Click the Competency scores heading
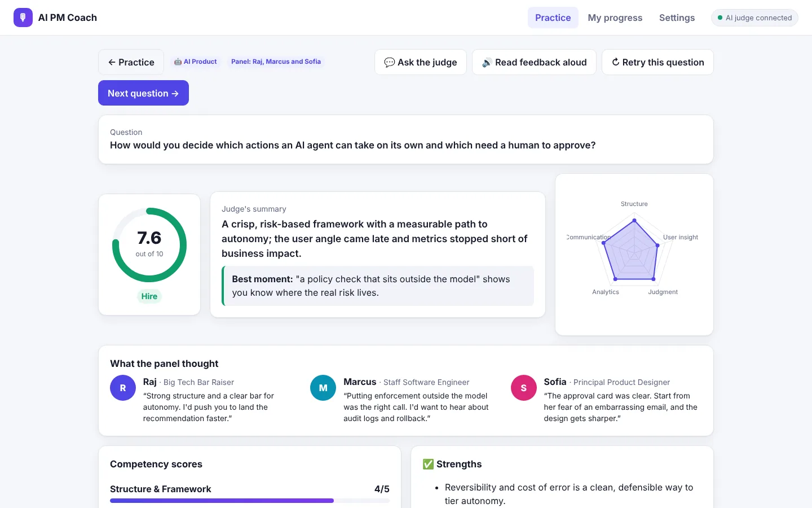This screenshot has width=812, height=508. [x=156, y=464]
